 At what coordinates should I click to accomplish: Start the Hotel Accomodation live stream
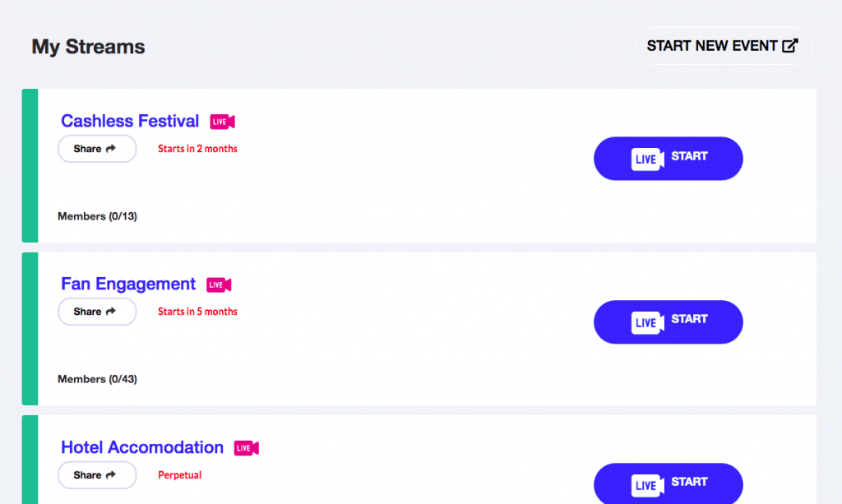click(x=668, y=483)
